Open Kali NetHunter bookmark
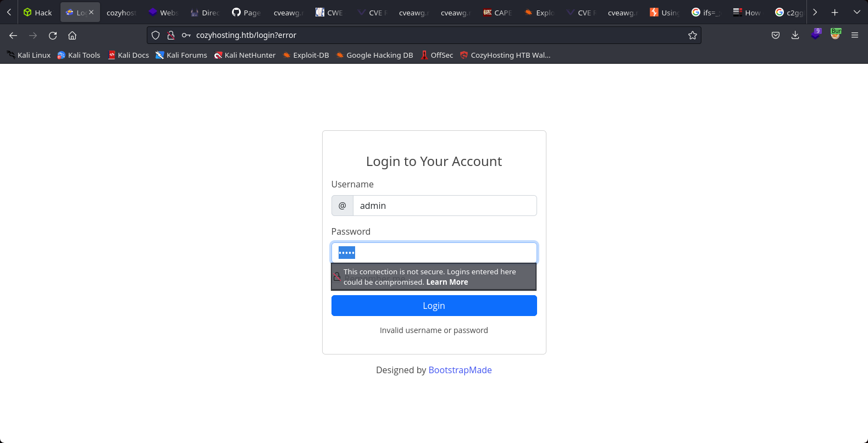This screenshot has width=868, height=443. (245, 55)
